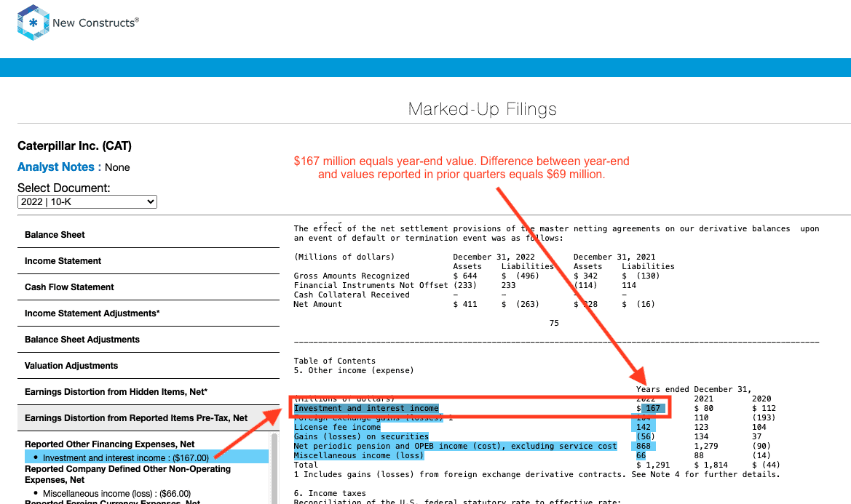Go to Cash Flow Statement
The width and height of the screenshot is (851, 504).
[149, 287]
